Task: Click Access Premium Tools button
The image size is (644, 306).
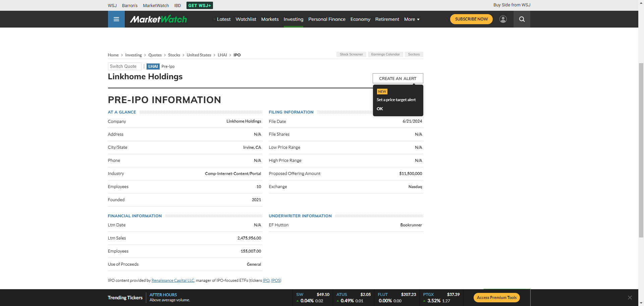Action: pos(496,298)
